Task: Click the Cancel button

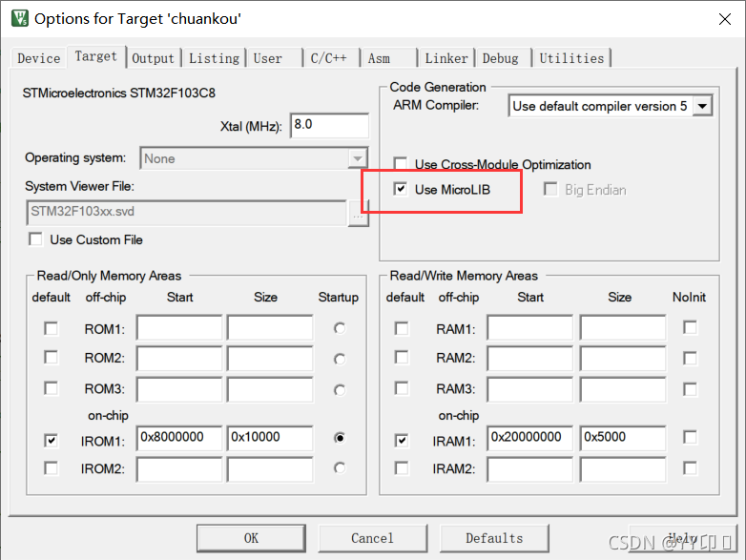Action: (x=373, y=538)
